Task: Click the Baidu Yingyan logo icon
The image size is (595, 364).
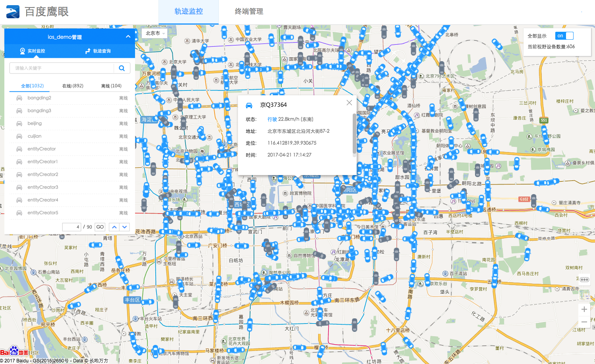Action: [x=13, y=12]
